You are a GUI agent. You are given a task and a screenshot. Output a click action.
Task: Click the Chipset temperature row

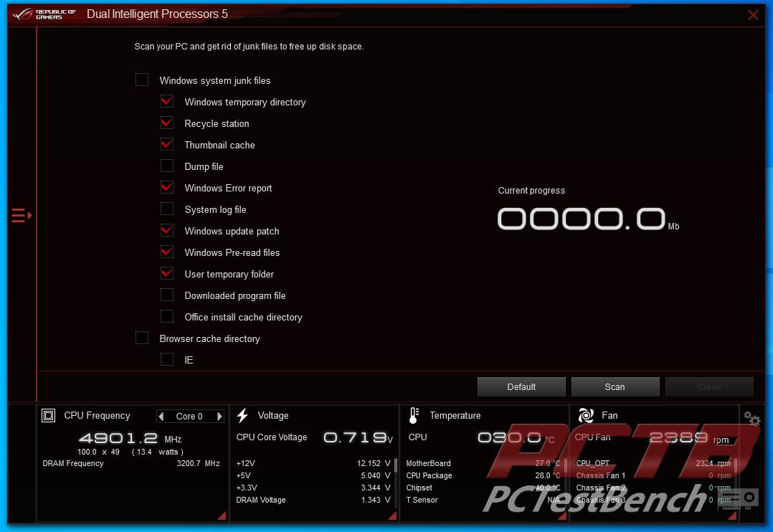pyautogui.click(x=483, y=488)
